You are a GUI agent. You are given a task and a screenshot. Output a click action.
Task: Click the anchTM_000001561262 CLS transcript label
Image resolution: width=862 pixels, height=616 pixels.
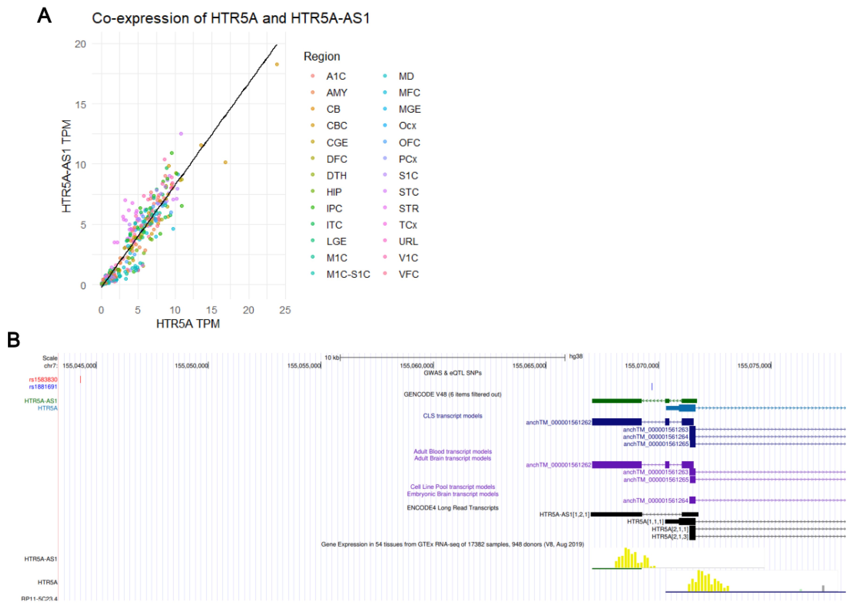coord(558,422)
